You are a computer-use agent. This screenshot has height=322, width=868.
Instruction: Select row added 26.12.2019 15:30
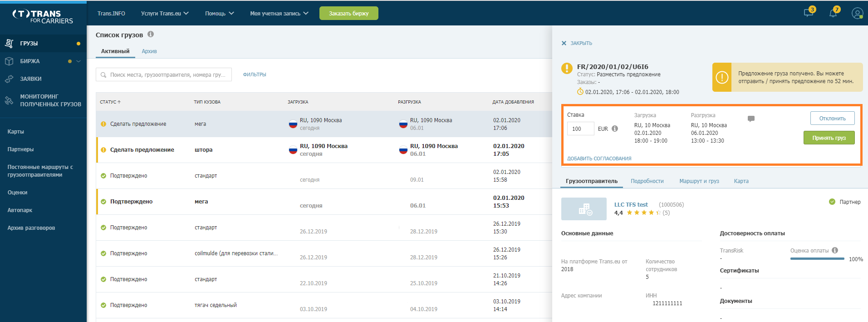pyautogui.click(x=324, y=228)
